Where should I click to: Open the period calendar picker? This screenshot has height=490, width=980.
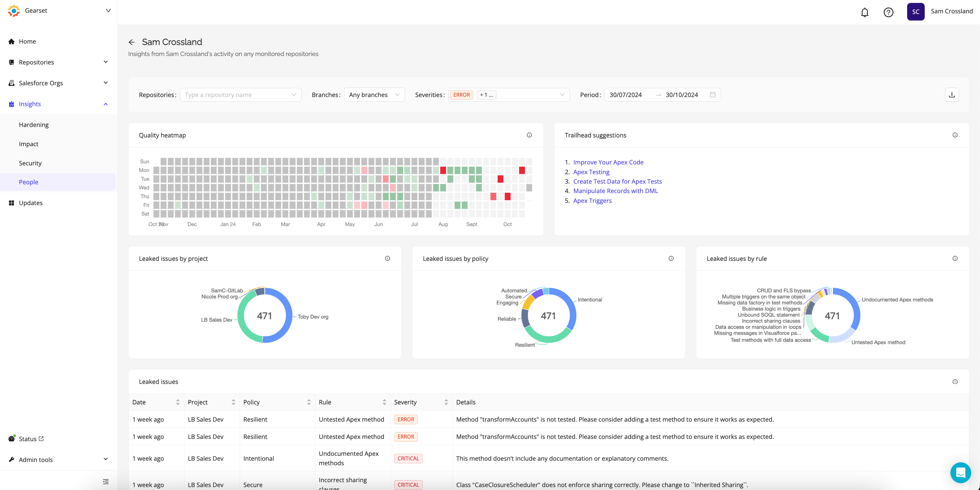pyautogui.click(x=713, y=95)
